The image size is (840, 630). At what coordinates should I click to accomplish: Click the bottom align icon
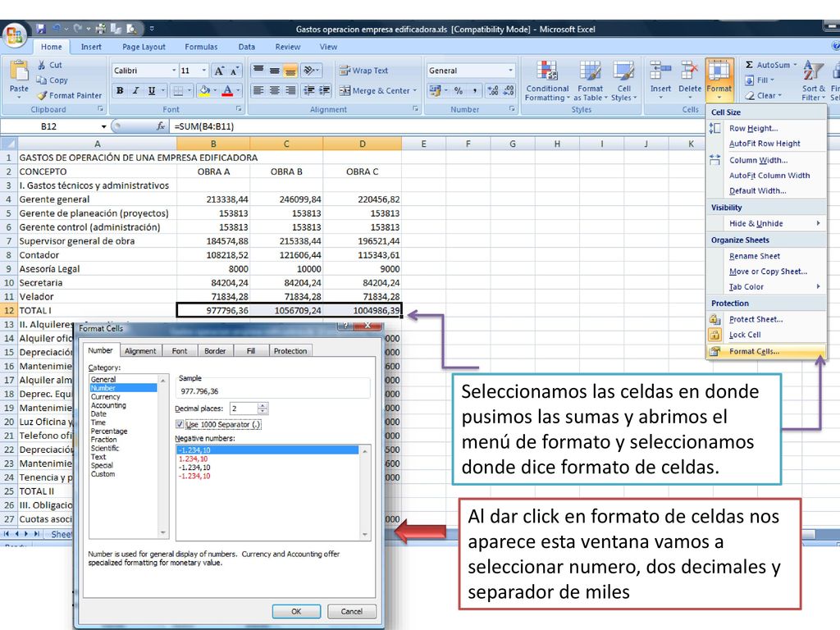pos(290,71)
